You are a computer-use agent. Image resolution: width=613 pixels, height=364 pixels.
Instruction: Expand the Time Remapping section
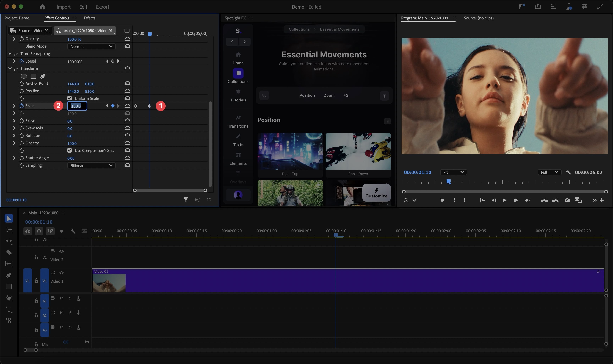pos(10,54)
